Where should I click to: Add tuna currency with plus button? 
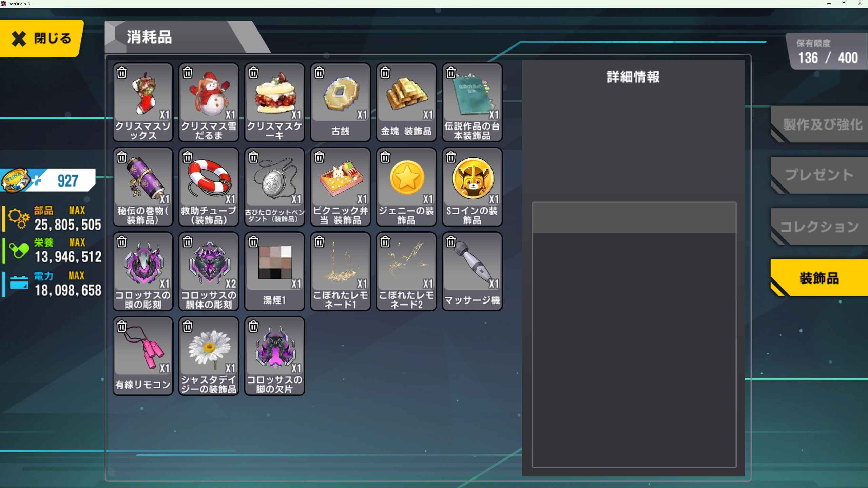tap(37, 180)
